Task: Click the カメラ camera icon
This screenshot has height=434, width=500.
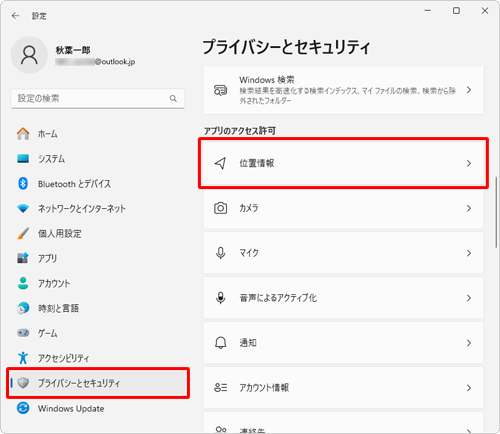Action: coord(220,208)
